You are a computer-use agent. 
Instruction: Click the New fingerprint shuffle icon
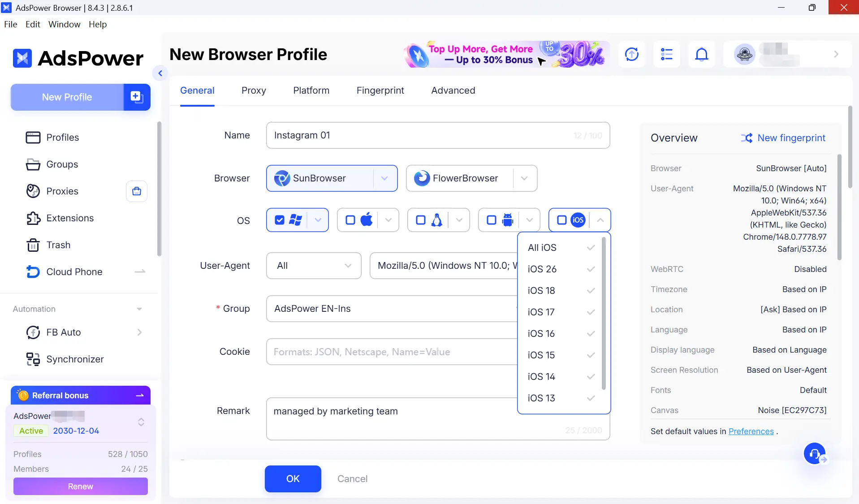747,138
